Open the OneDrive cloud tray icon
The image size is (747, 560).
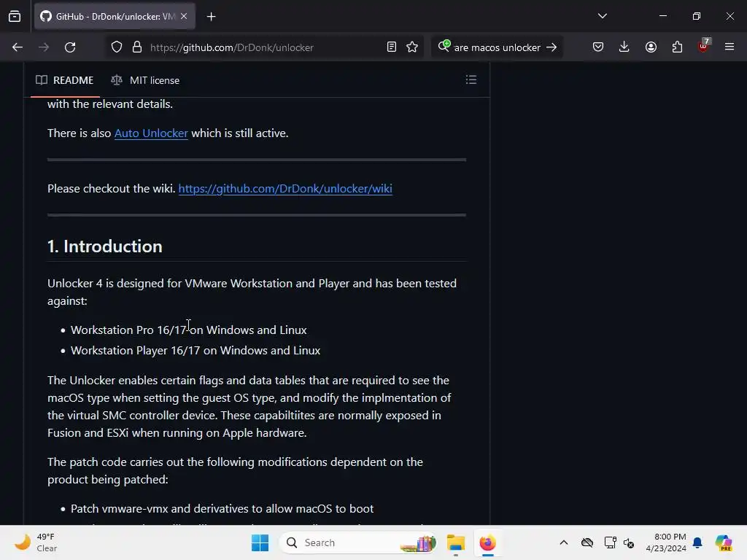point(587,542)
